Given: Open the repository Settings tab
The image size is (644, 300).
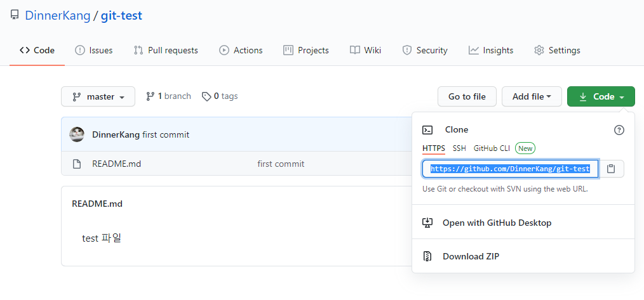Looking at the screenshot, I should click(557, 51).
